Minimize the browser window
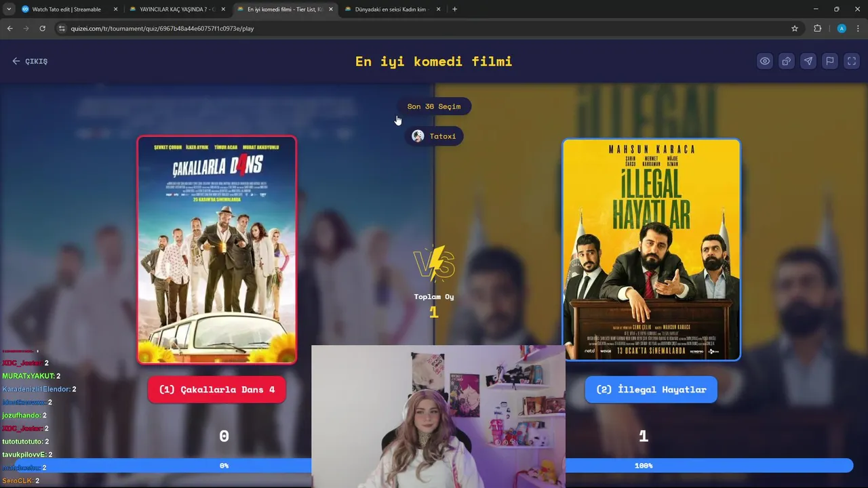 click(816, 9)
